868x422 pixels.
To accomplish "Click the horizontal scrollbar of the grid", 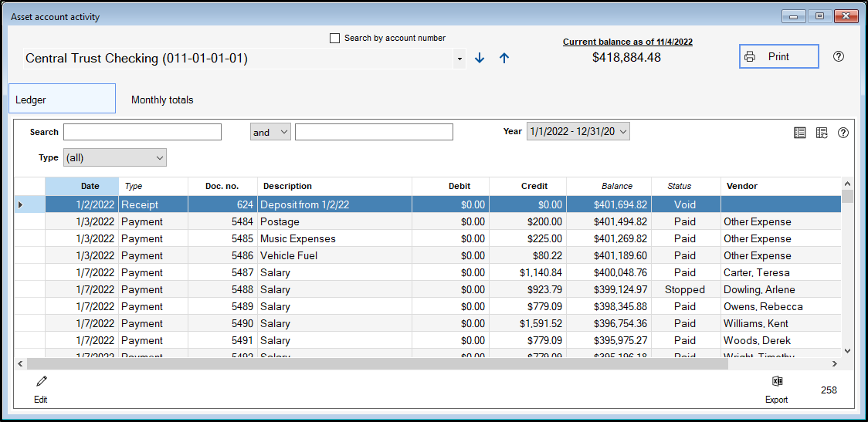I will tap(377, 363).
